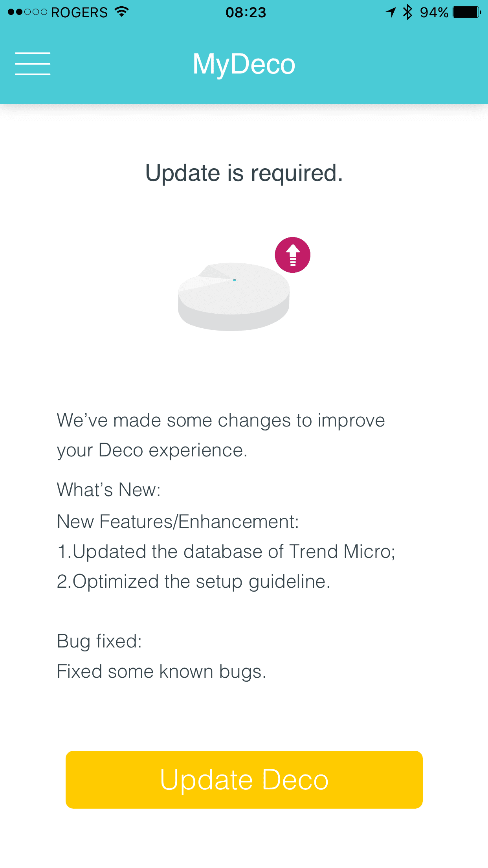
Task: Tap the "What's New:" label
Action: coord(109,490)
